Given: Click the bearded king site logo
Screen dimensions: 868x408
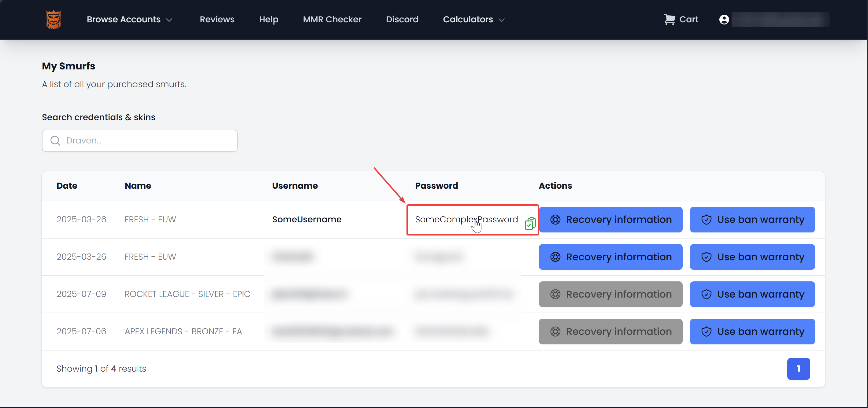Looking at the screenshot, I should click(53, 20).
